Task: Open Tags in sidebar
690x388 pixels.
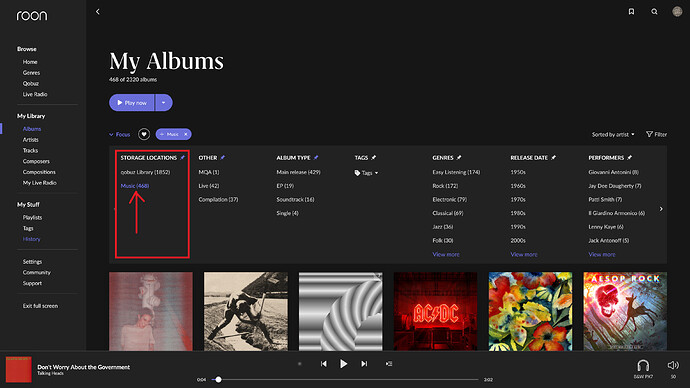Action: tap(28, 228)
